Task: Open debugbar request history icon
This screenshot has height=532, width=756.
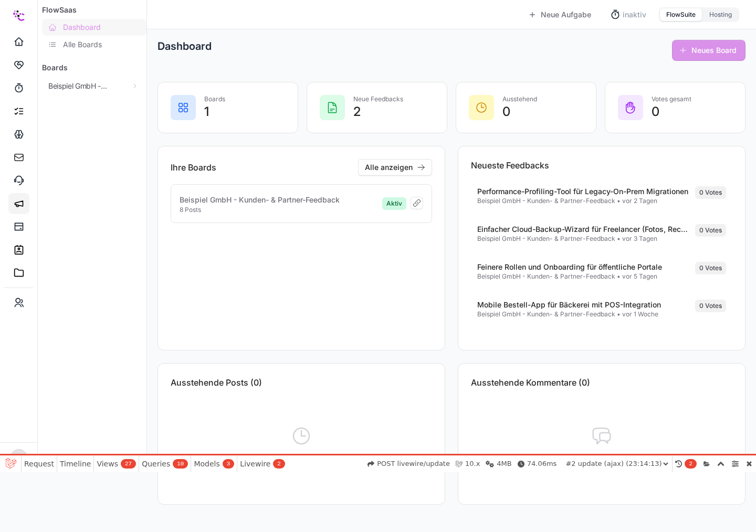Action: pos(678,464)
